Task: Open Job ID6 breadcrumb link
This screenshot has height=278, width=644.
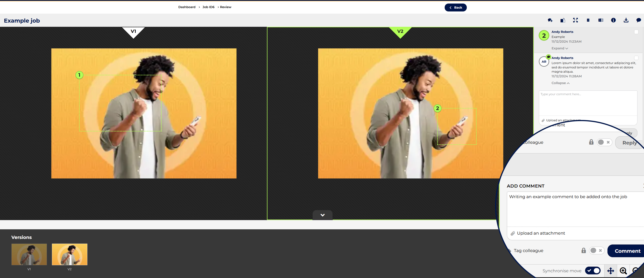Action: click(x=208, y=7)
